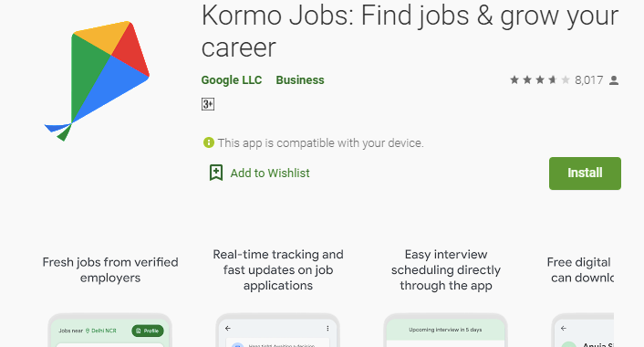Click the green compatibility info icon

pos(209,142)
